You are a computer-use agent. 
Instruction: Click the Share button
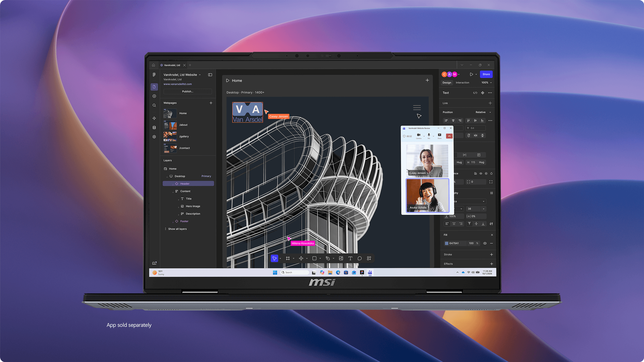pyautogui.click(x=486, y=74)
